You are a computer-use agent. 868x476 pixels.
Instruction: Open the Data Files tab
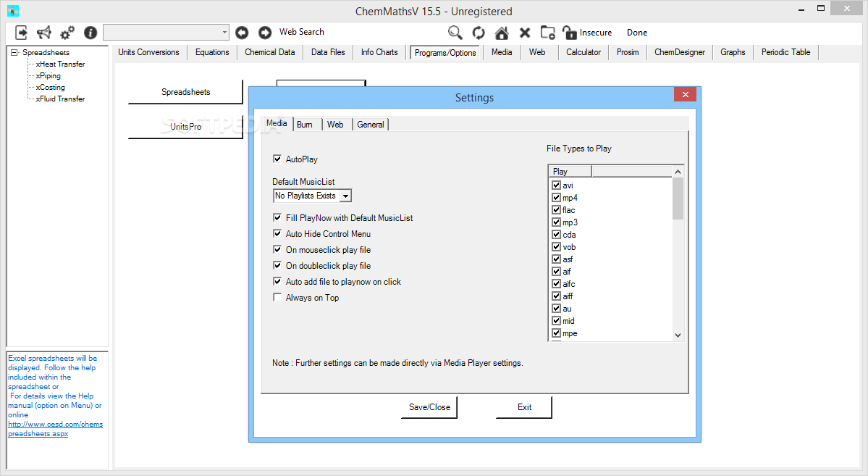[328, 52]
